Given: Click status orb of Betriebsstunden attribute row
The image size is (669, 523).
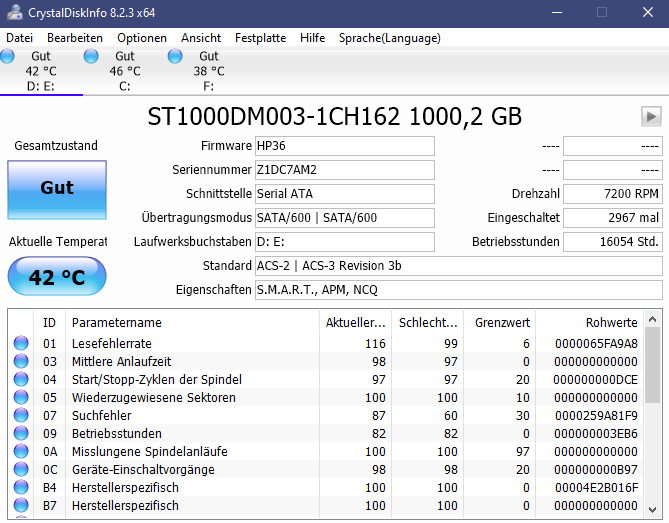Looking at the screenshot, I should 21,433.
